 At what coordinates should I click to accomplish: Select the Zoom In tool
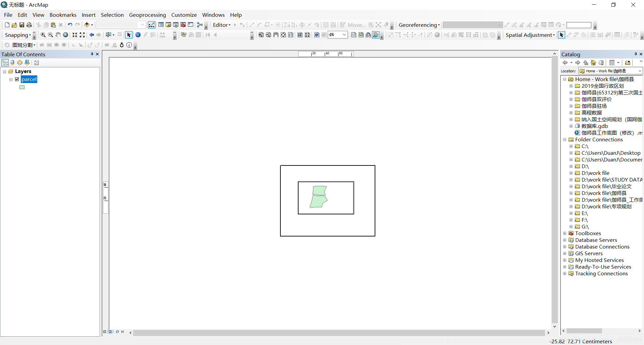(x=43, y=35)
